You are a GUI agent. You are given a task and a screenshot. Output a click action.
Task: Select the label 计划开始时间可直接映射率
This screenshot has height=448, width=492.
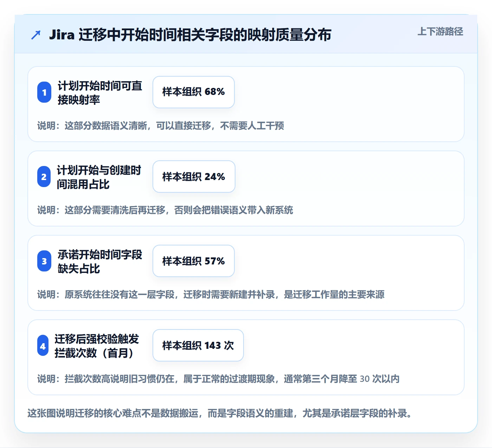[x=100, y=92]
